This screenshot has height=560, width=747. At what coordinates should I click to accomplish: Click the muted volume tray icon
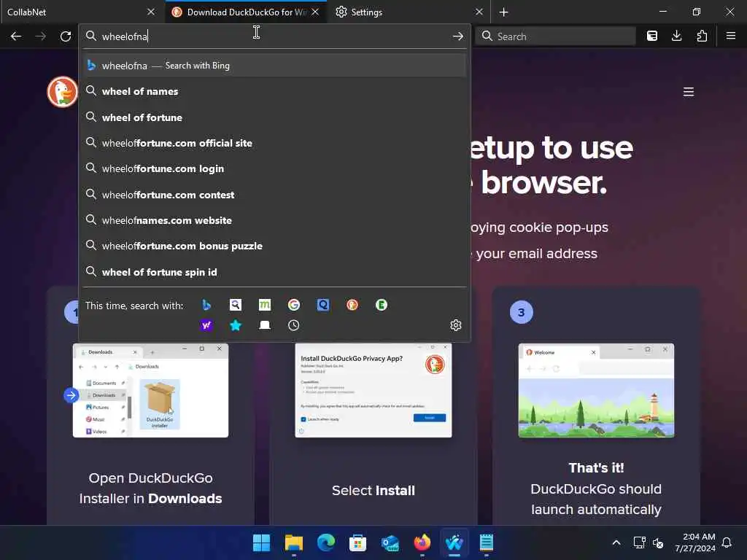point(659,542)
